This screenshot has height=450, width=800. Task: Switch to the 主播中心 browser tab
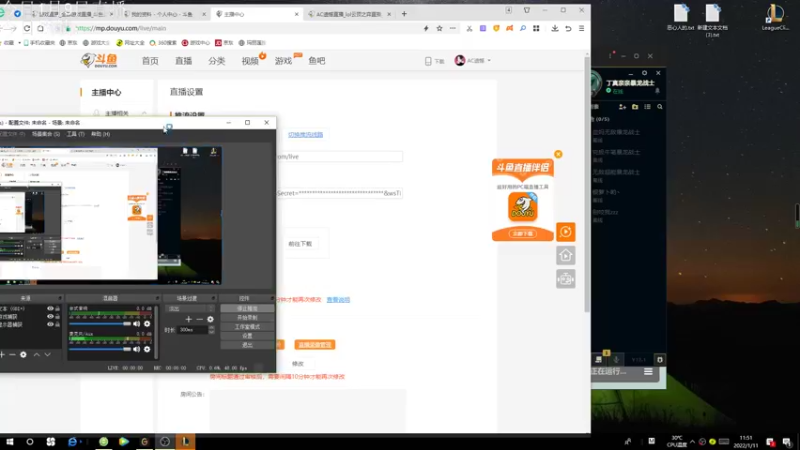click(x=257, y=14)
